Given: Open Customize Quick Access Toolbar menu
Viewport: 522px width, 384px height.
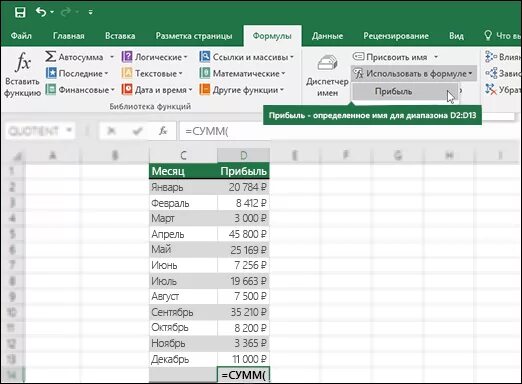Looking at the screenshot, I should coord(90,12).
